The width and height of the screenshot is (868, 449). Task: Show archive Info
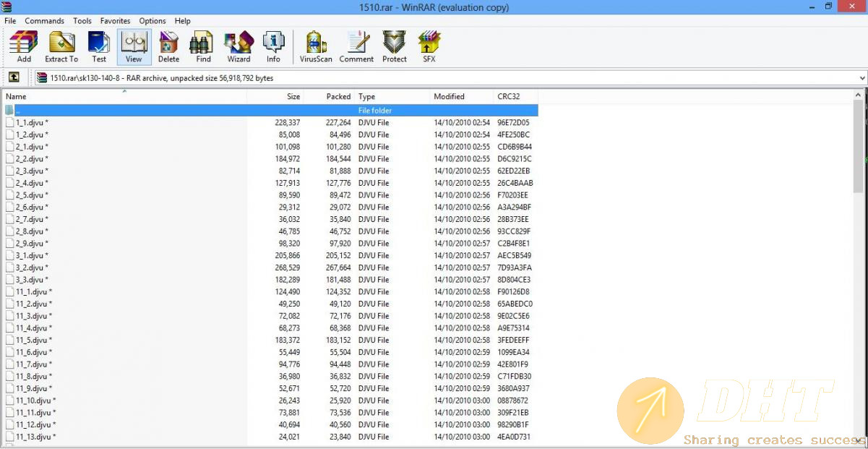(x=273, y=47)
